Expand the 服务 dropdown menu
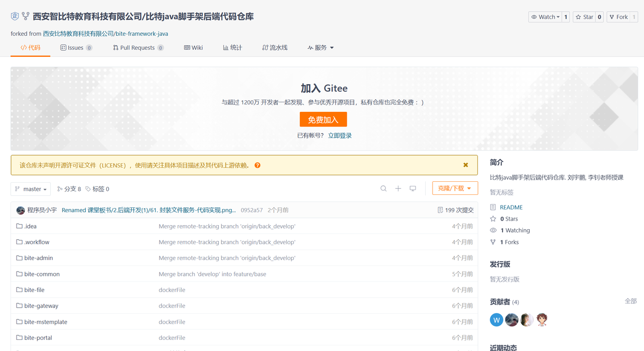Screen dimensions: 644x351 (x=320, y=47)
